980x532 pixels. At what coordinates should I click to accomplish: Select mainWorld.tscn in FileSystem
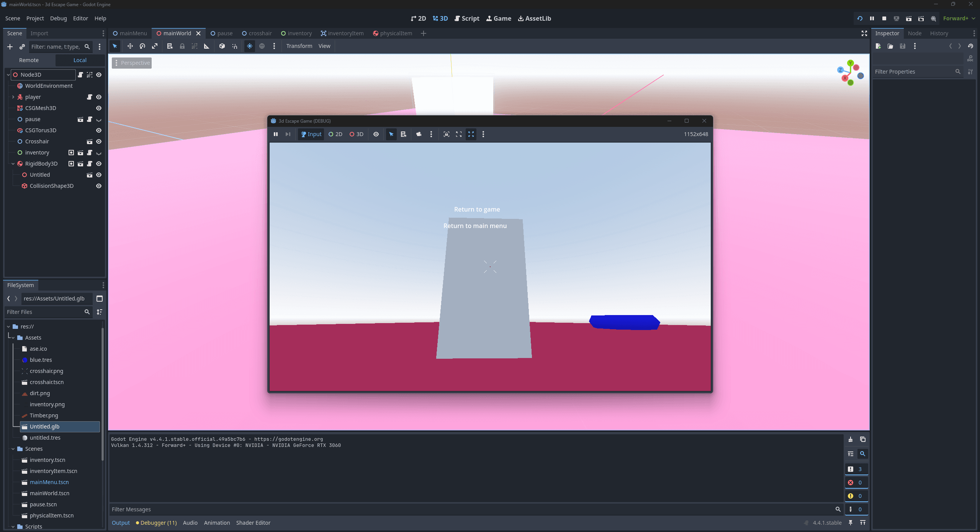50,493
